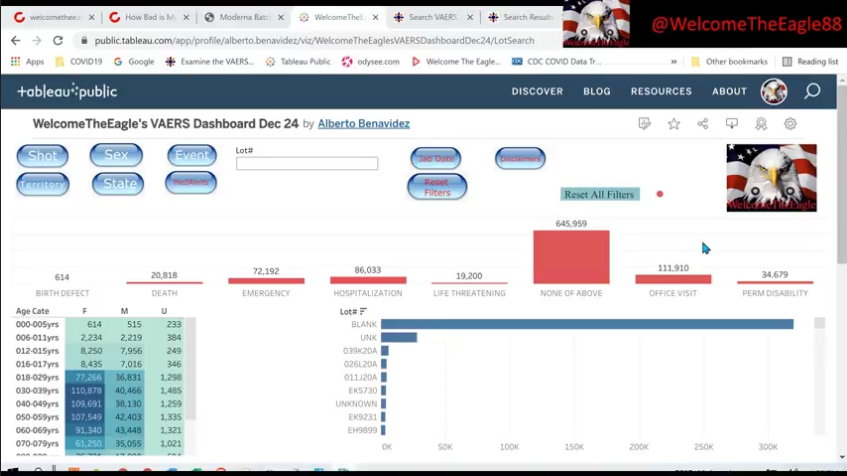Favorite the dashboard with the star icon

point(674,124)
